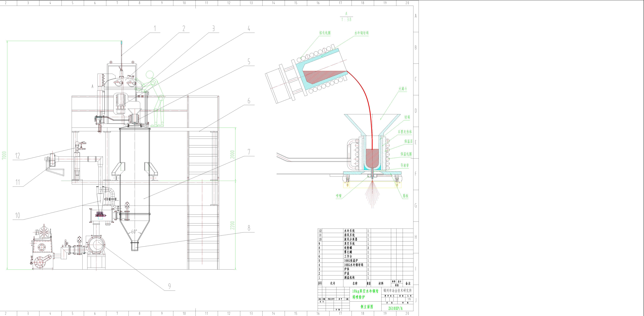Click the 名称 column header in parts table
The height and width of the screenshot is (316, 644).
(355, 284)
